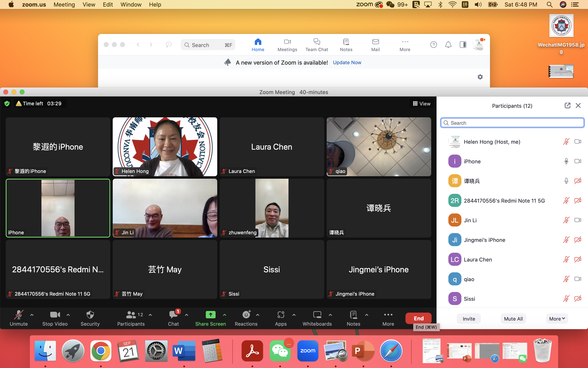
Task: Switch to the Meetings tab
Action: point(287,45)
